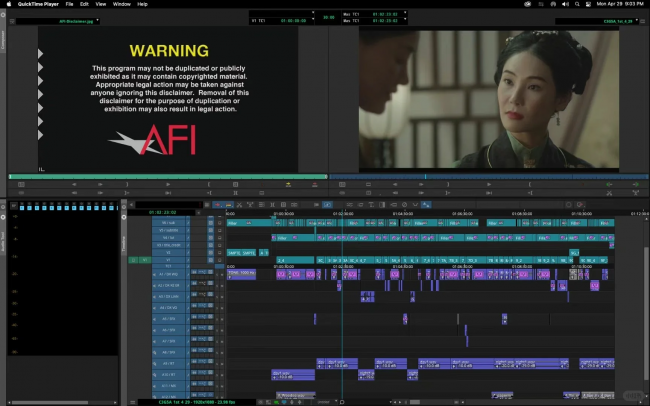
Task: Click the Lift icon beside the scissors
Action: 250,204
